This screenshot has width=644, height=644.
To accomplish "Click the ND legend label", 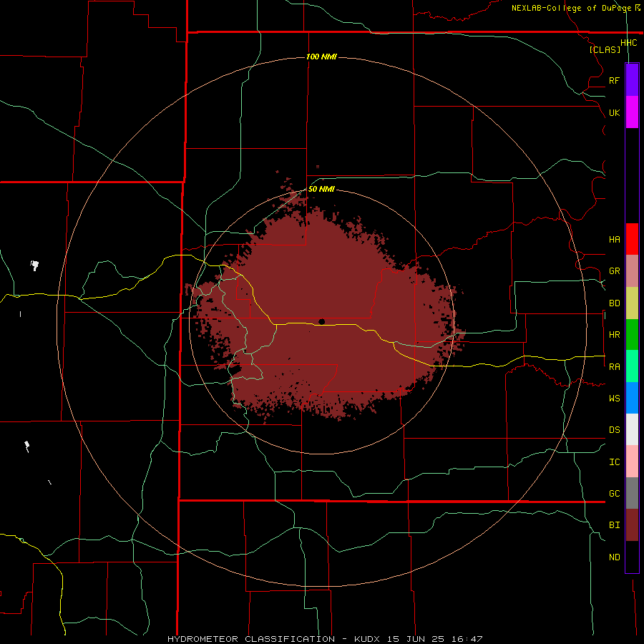I will (x=614, y=557).
